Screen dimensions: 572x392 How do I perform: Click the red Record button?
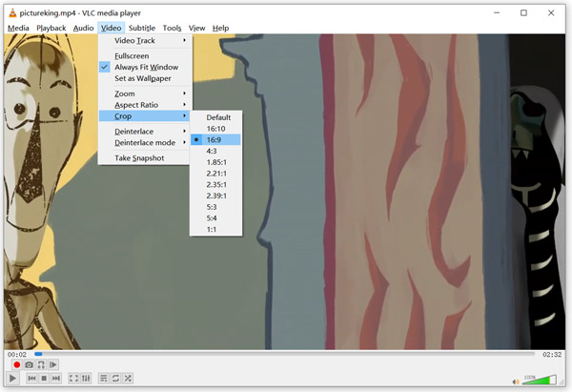pyautogui.click(x=16, y=364)
